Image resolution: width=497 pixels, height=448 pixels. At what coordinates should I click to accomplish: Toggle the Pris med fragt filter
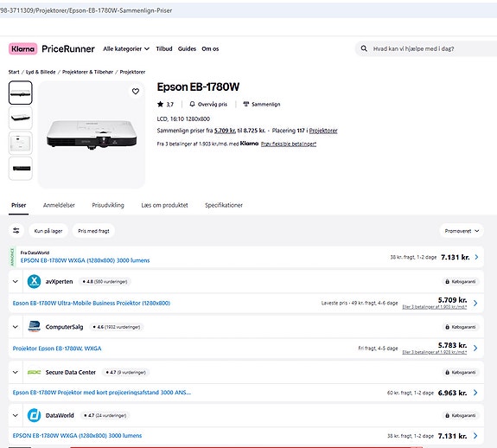click(93, 231)
